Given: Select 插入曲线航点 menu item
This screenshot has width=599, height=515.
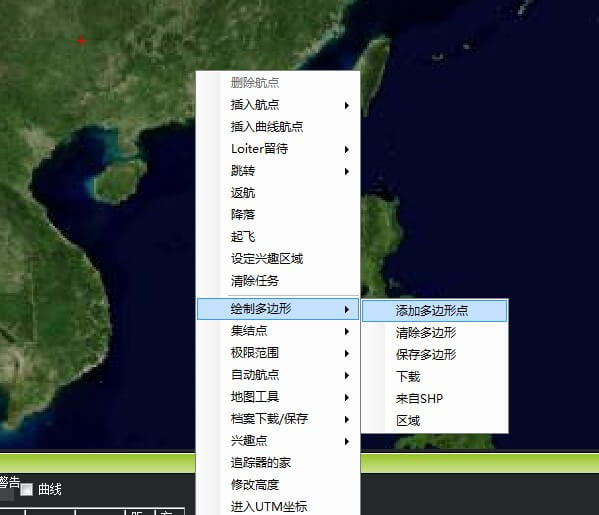Looking at the screenshot, I should point(278,127).
